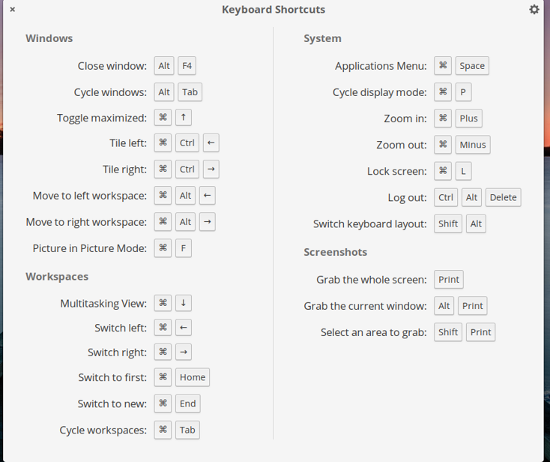The image size is (550, 462).
Task: Click the Super key icon beside Applications Menu
Action: tap(443, 66)
